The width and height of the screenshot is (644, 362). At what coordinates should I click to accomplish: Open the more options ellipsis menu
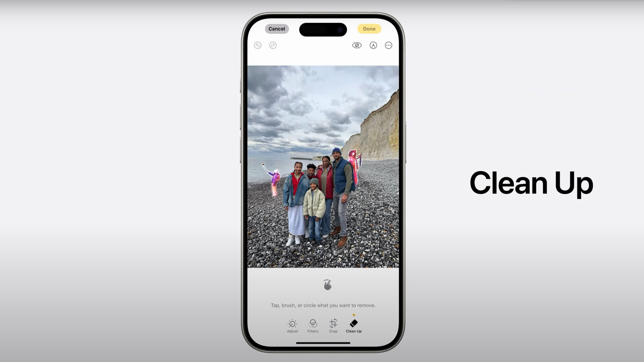(x=389, y=45)
